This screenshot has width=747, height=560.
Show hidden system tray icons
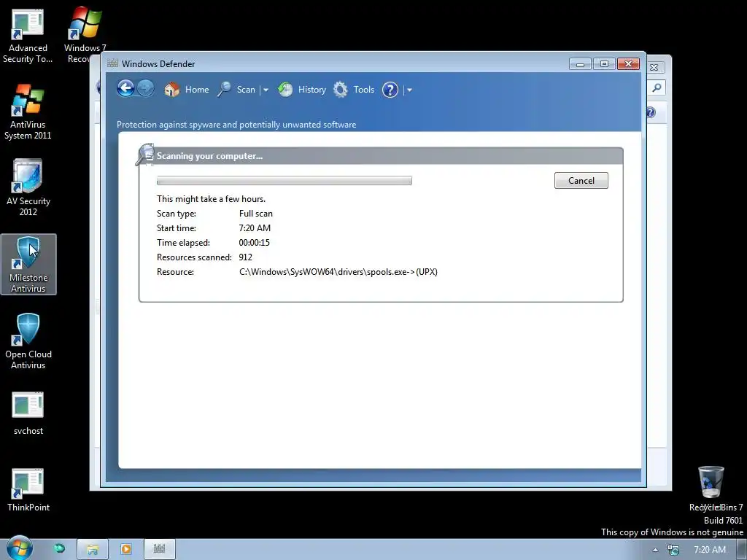pos(655,550)
